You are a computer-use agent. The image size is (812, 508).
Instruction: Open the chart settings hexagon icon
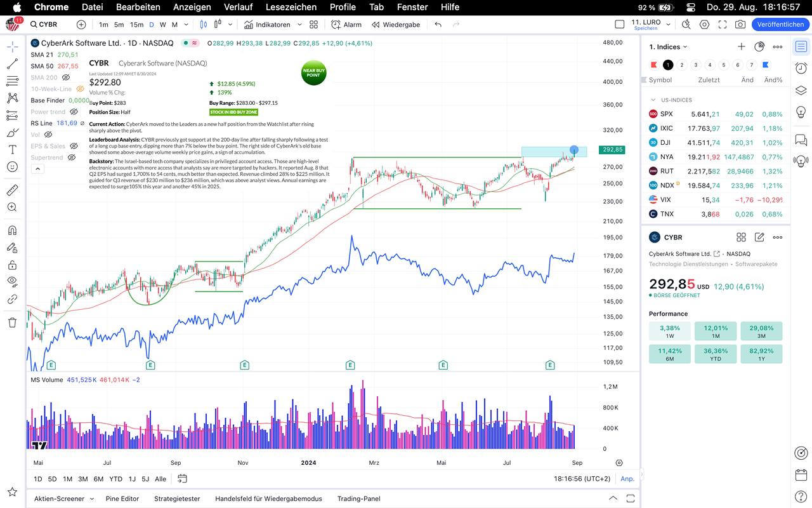[705, 25]
